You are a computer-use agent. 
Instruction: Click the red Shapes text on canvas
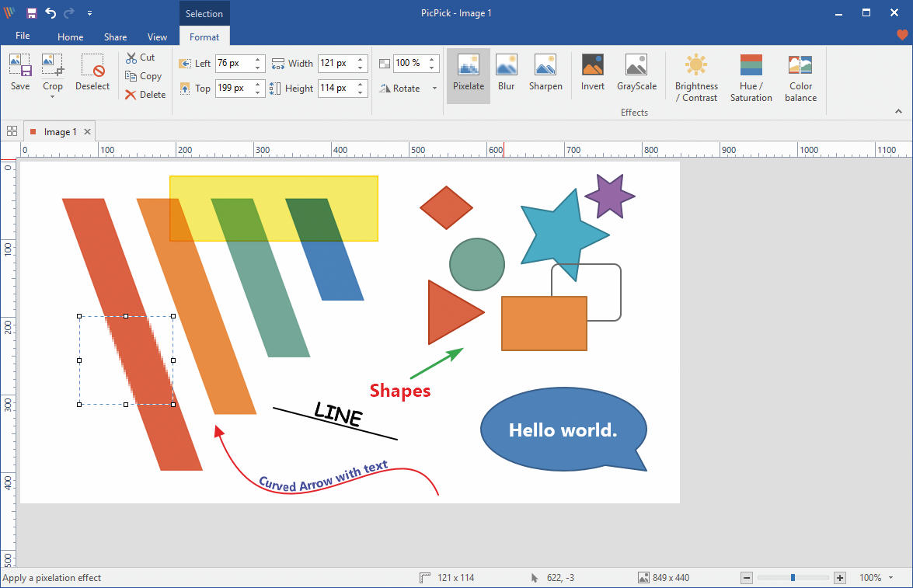(x=400, y=391)
